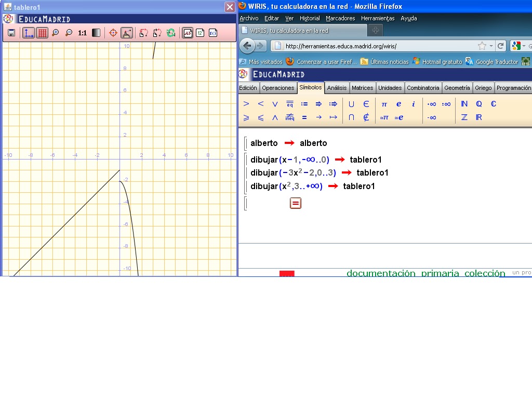This screenshot has width=532, height=399.
Task: Open the Últimas noticias feed bookmark
Action: pyautogui.click(x=384, y=62)
